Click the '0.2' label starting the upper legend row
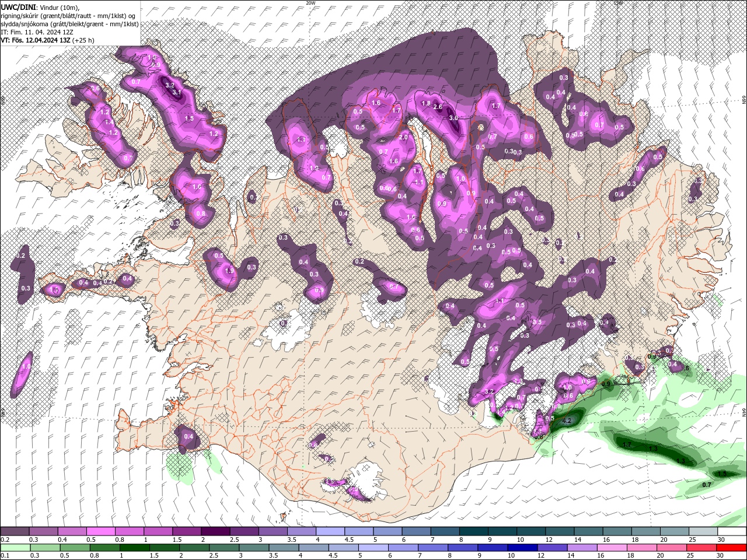 point(5,540)
